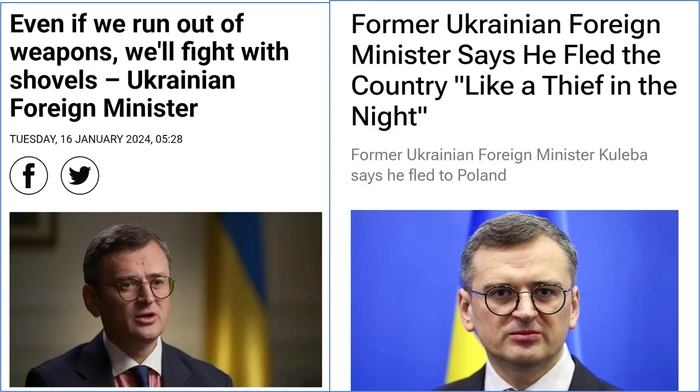Image resolution: width=700 pixels, height=392 pixels.
Task: Click the picture frame behind the man in left photo
Action: 33,229
